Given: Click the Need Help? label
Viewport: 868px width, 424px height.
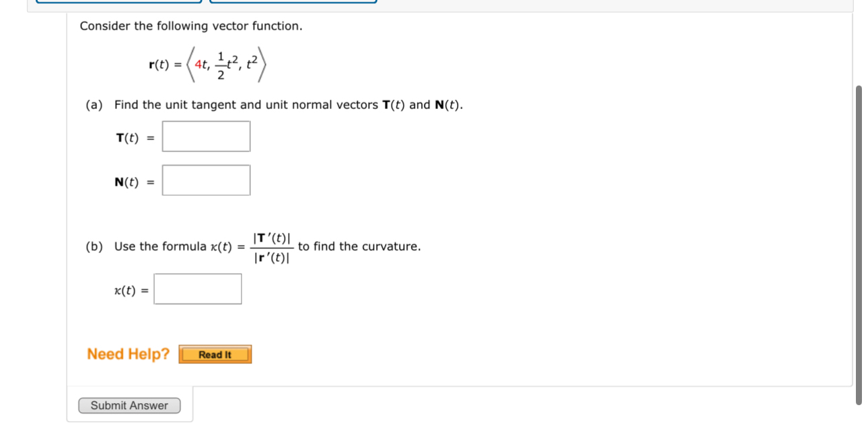Looking at the screenshot, I should coord(127,353).
